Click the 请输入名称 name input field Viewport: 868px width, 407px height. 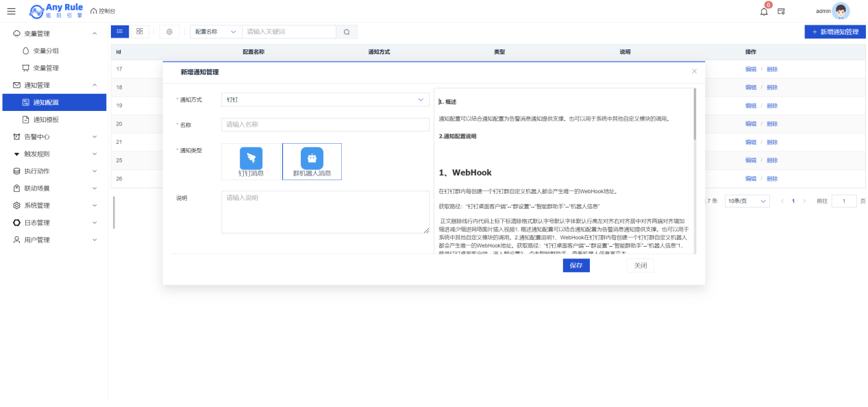pyautogui.click(x=325, y=125)
